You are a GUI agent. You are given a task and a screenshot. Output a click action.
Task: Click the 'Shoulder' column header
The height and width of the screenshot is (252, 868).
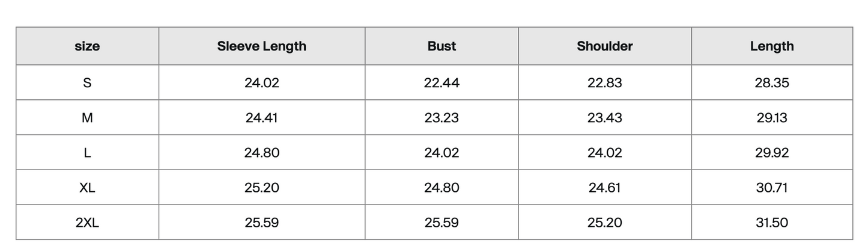605,46
